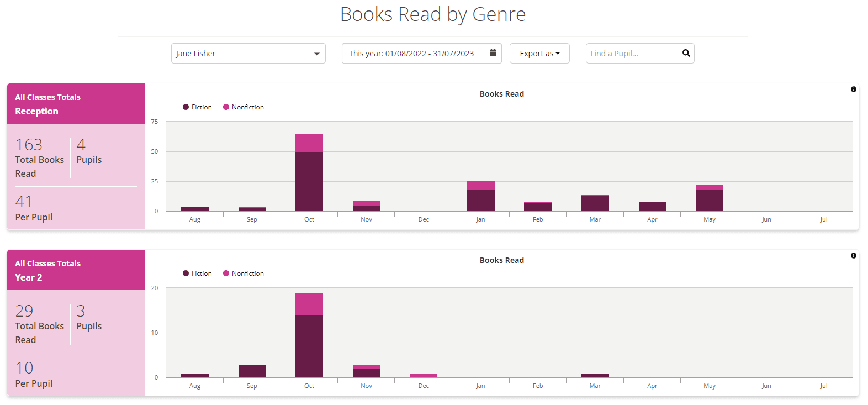Toggle Nonfiction legend in Reception chart
Screen dimensions: 868x405
click(x=244, y=107)
